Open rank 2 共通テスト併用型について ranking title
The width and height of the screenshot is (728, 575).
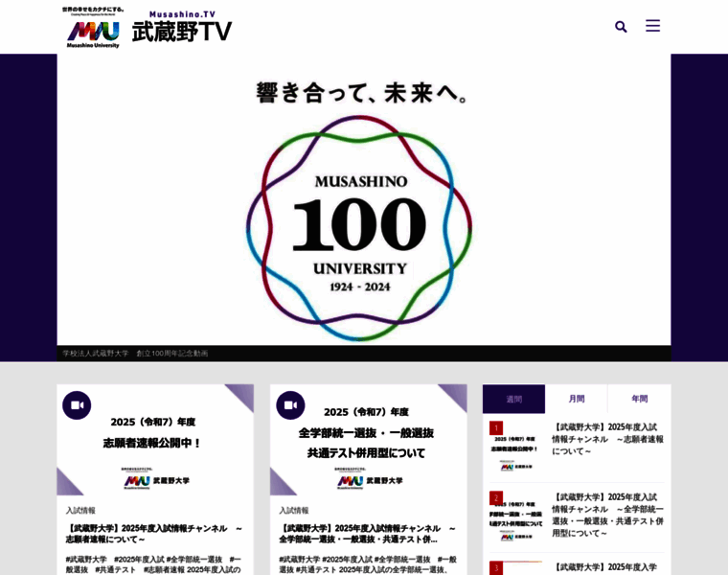[607, 515]
